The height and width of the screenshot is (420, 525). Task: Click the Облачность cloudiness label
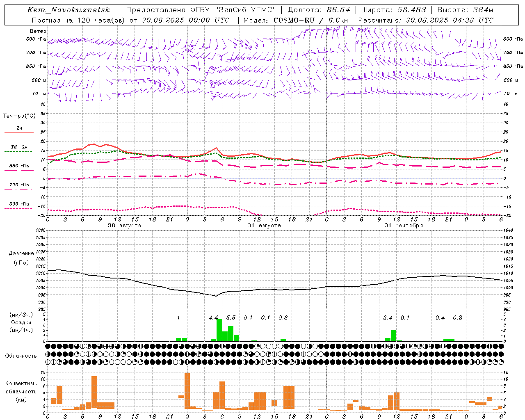21,356
